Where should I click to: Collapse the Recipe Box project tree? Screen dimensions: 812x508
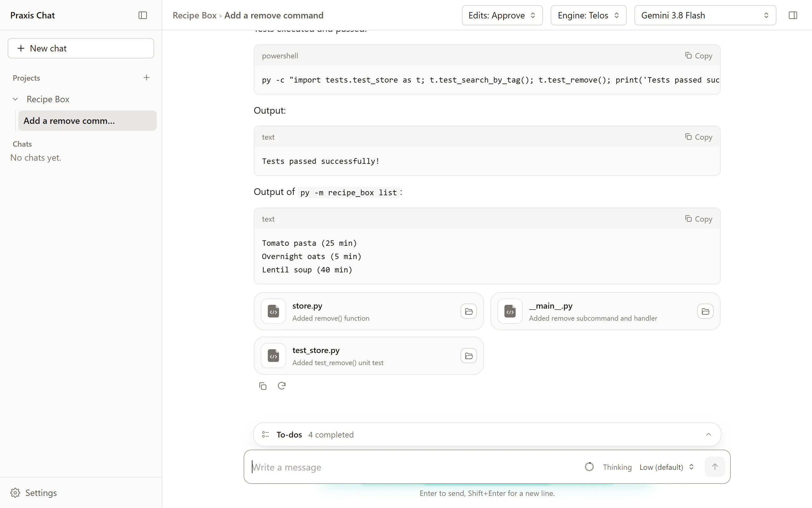coord(15,99)
